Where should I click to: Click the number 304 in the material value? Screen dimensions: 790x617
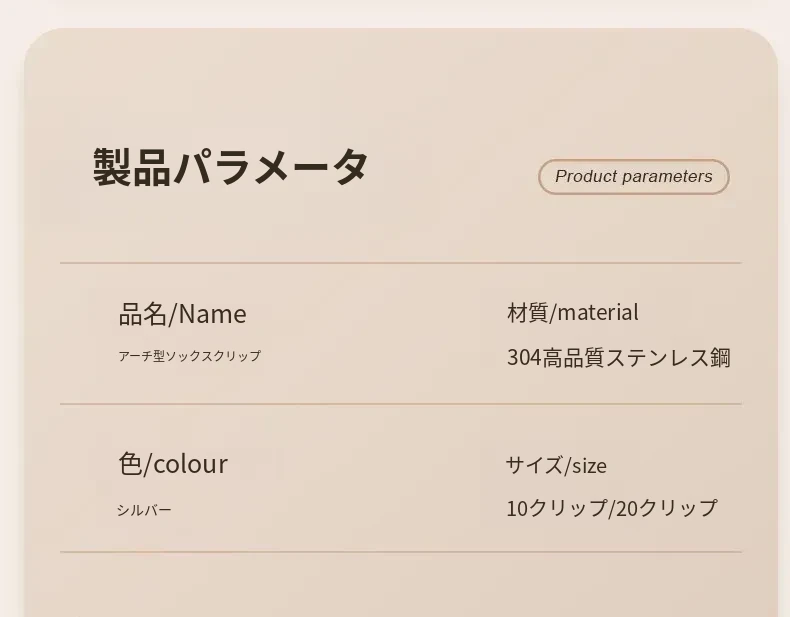pos(524,358)
